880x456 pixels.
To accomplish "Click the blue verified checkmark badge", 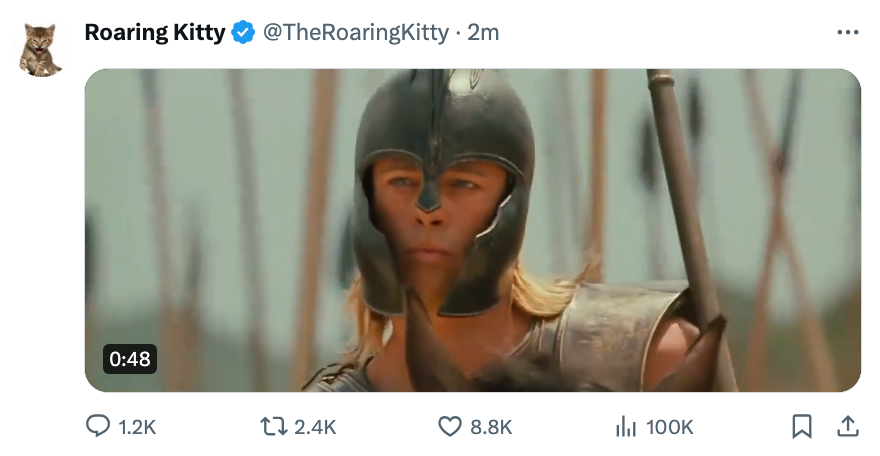I will (243, 33).
